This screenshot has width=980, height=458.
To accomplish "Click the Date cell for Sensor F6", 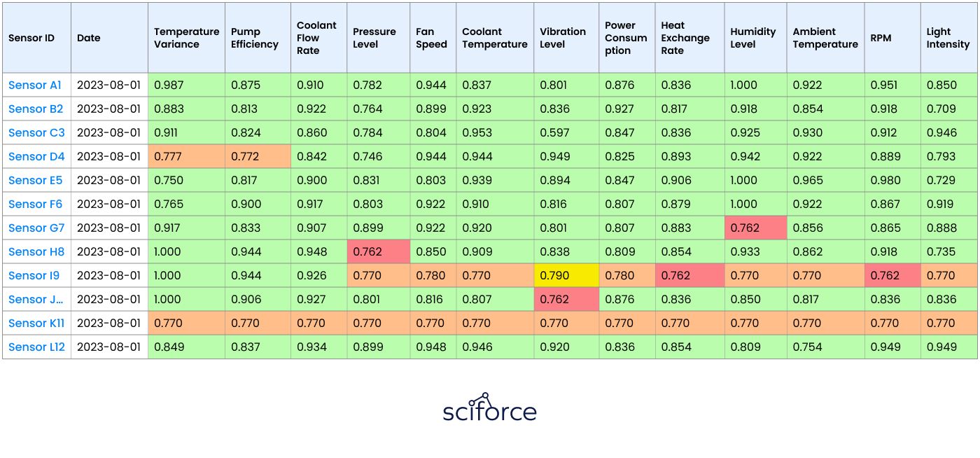I will point(109,204).
